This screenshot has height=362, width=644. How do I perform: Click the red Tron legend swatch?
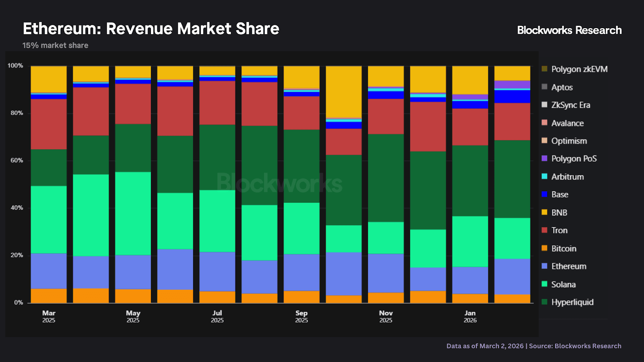click(545, 230)
